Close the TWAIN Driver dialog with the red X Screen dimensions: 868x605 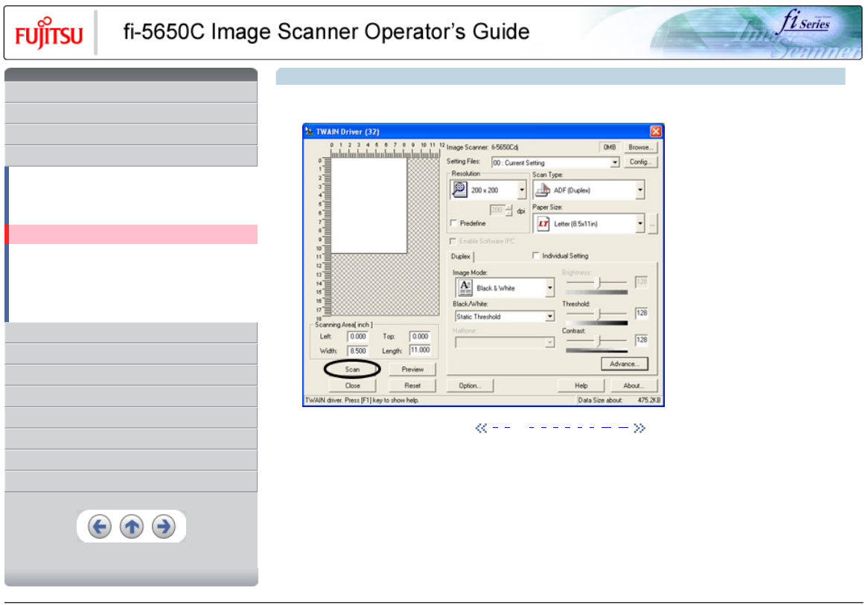pos(655,131)
